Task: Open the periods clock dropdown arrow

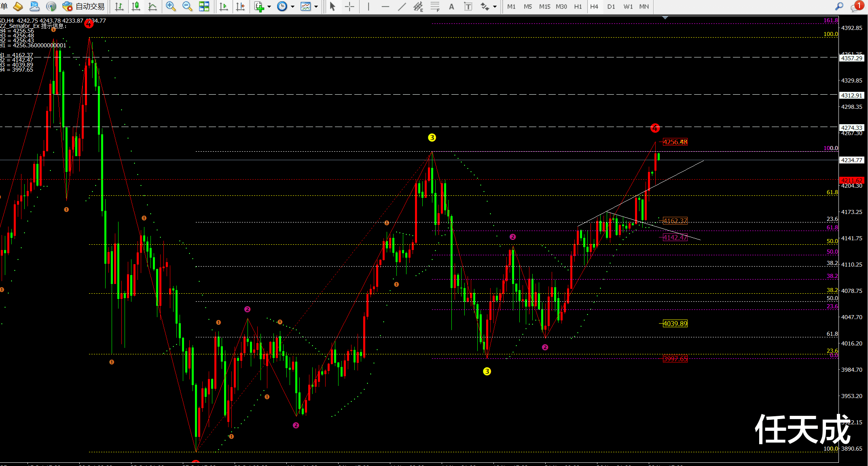Action: click(292, 6)
